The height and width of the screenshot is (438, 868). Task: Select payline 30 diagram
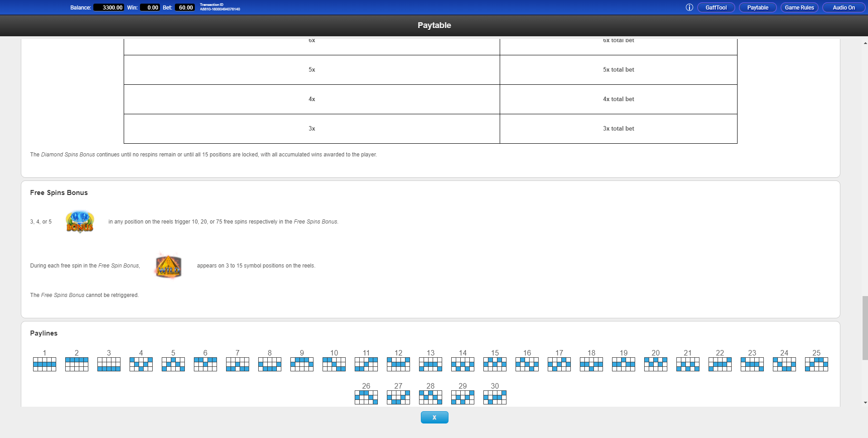(x=495, y=397)
